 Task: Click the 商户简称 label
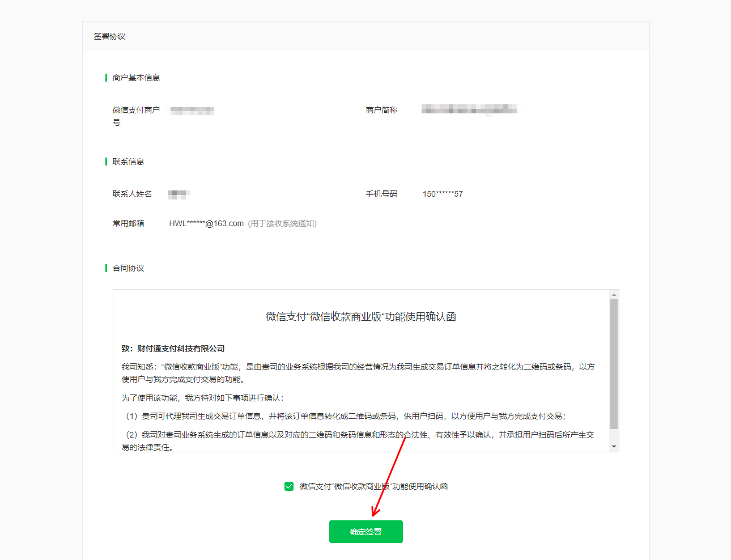click(381, 110)
